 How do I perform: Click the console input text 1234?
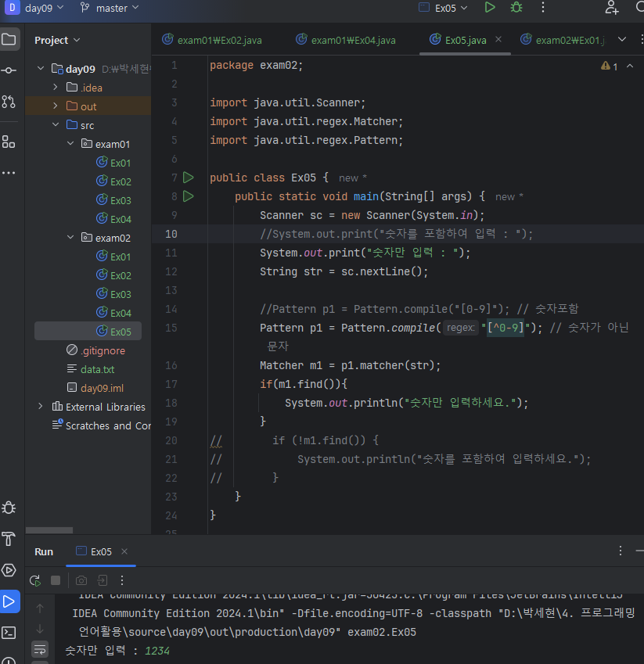[157, 651]
